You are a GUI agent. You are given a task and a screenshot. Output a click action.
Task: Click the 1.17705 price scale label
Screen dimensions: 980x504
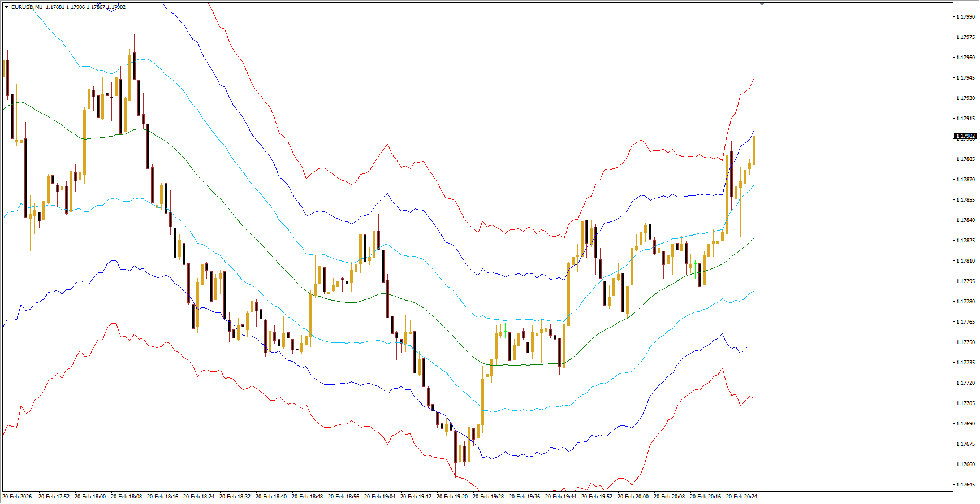(965, 403)
